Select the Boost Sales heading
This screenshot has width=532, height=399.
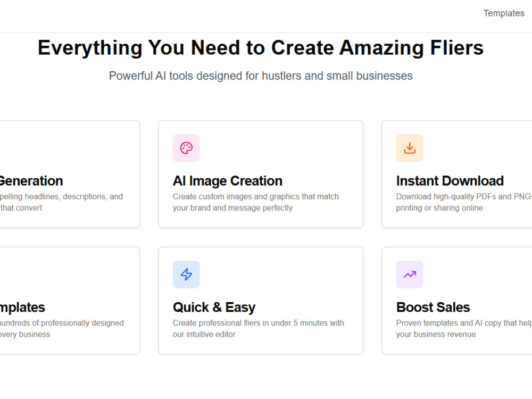click(x=433, y=307)
